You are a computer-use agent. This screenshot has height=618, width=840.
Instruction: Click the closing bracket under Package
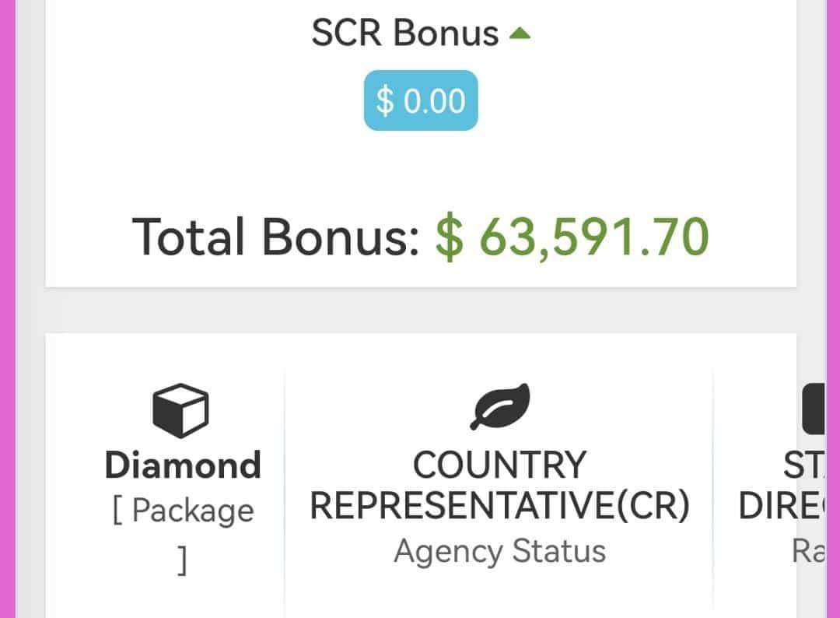(x=182, y=560)
